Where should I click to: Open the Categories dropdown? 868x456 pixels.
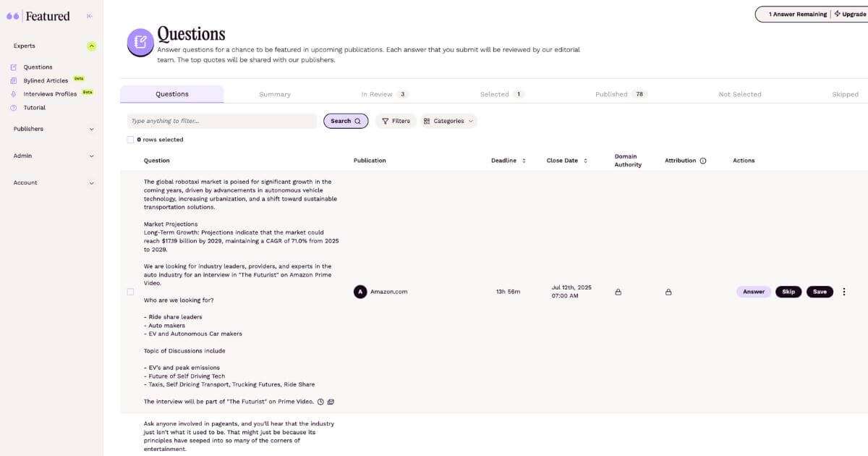pyautogui.click(x=448, y=121)
